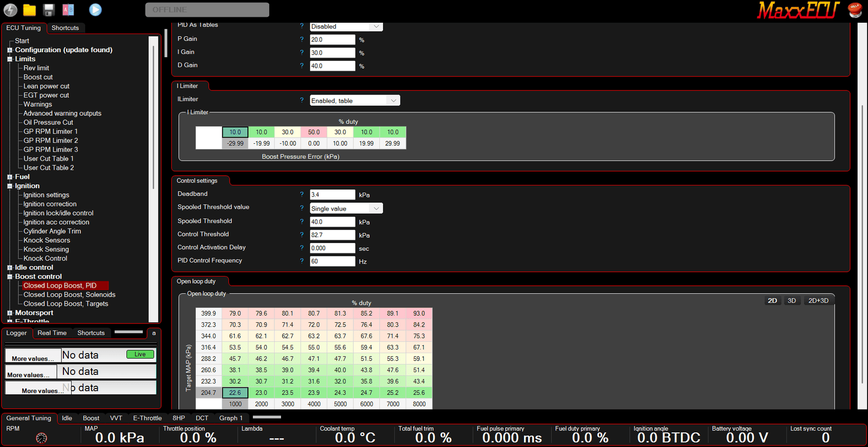The height and width of the screenshot is (447, 868).
Task: Collapse the Boost control tree node
Action: coord(10,277)
